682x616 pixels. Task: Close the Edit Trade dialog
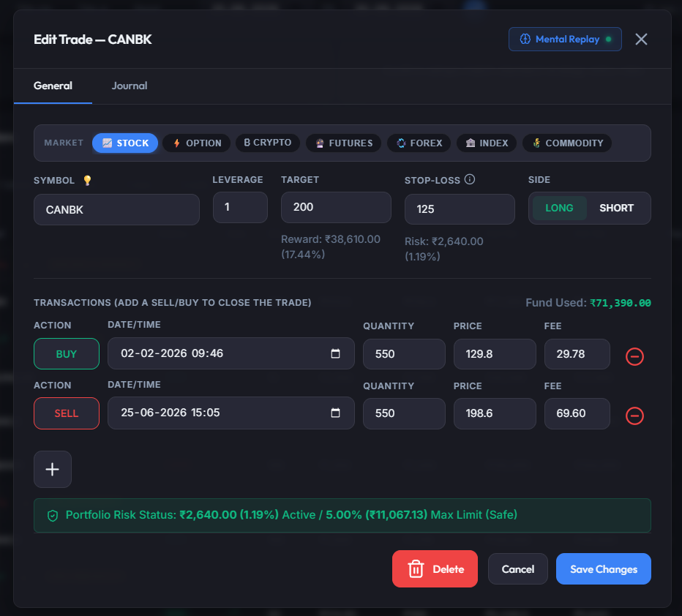pyautogui.click(x=641, y=39)
